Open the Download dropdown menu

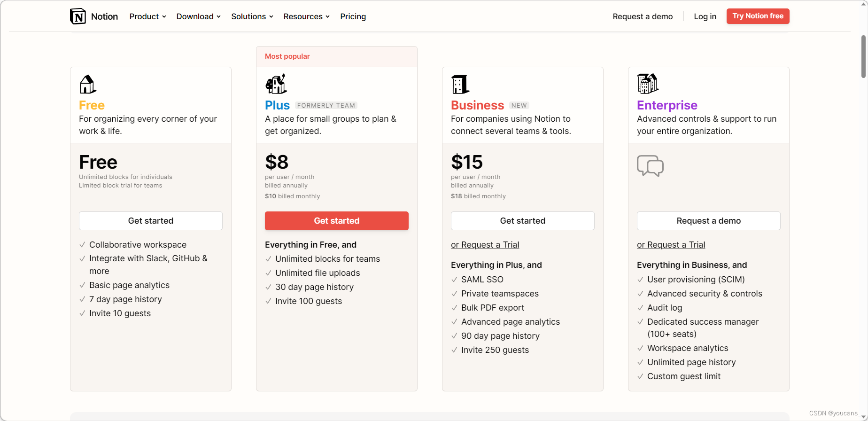pyautogui.click(x=198, y=16)
